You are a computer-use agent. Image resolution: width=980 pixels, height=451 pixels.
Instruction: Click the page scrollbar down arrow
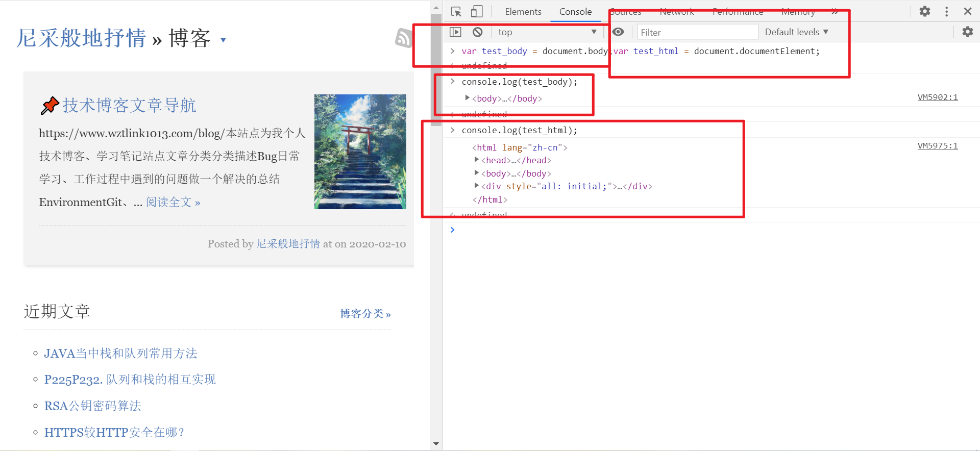pyautogui.click(x=436, y=444)
